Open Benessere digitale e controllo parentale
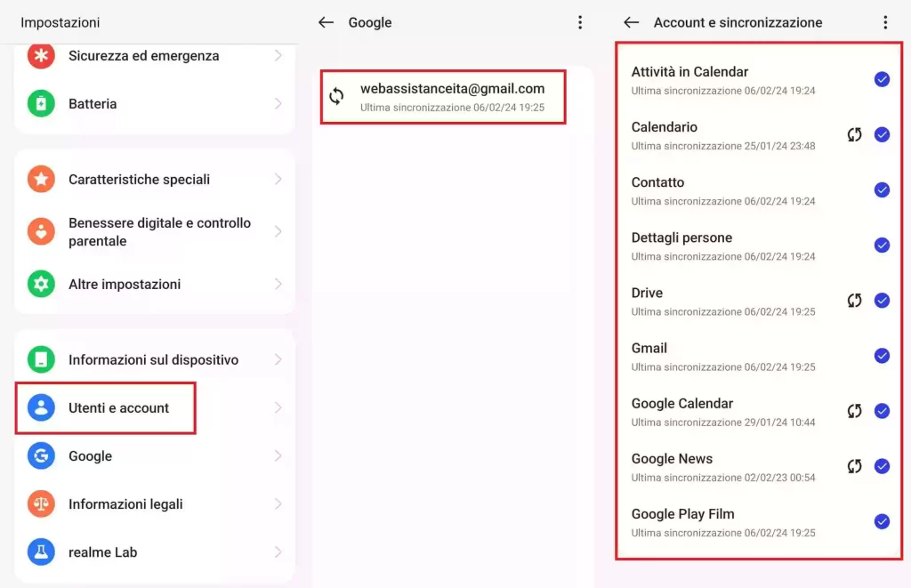Viewport: 911px width, 588px height. tap(155, 231)
